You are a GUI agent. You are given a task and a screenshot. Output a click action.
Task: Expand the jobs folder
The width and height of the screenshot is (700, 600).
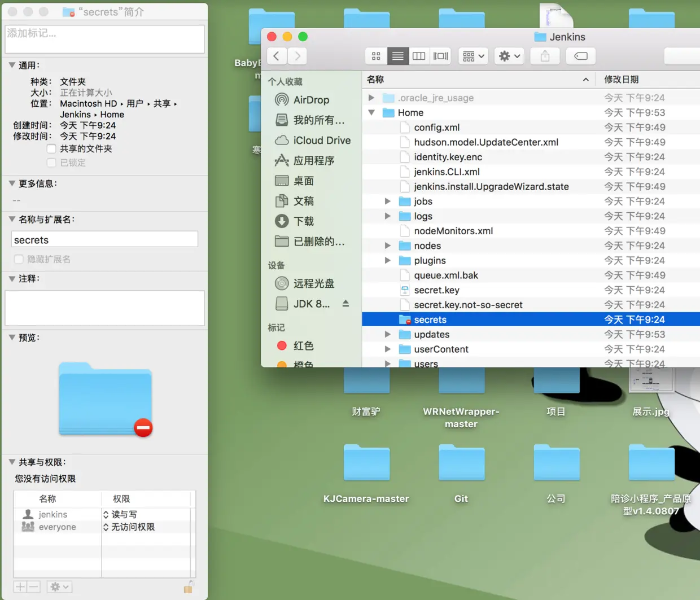(x=388, y=201)
